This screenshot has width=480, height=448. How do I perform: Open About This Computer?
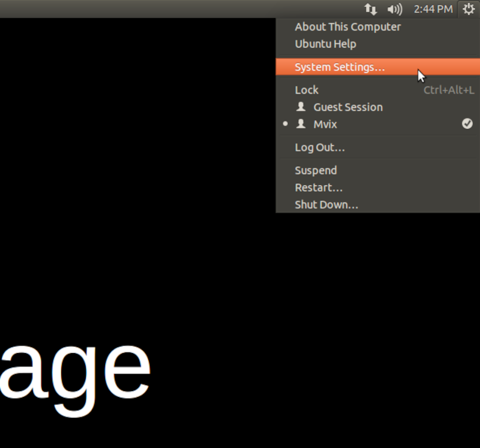point(378,27)
